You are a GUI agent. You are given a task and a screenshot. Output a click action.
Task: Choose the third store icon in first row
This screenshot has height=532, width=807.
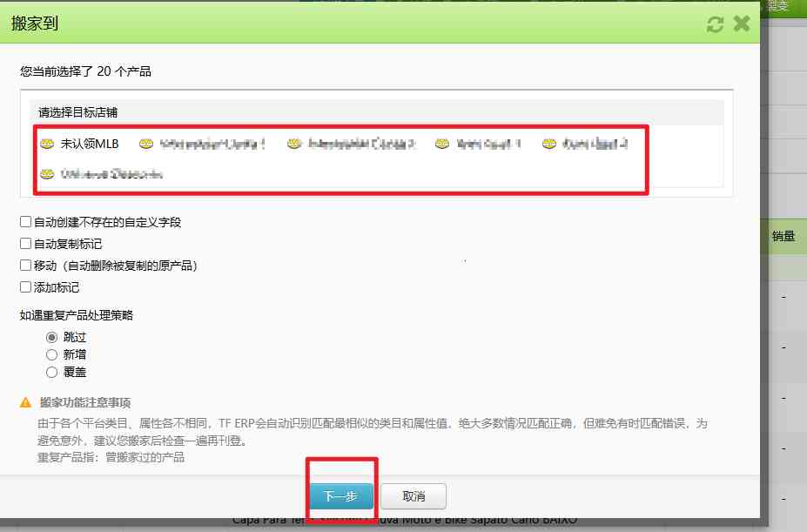click(294, 144)
